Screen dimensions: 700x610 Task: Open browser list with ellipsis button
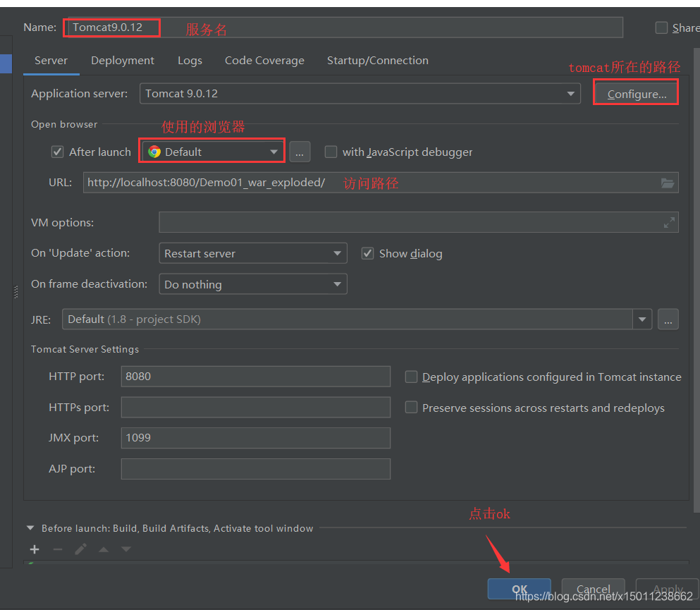[300, 152]
